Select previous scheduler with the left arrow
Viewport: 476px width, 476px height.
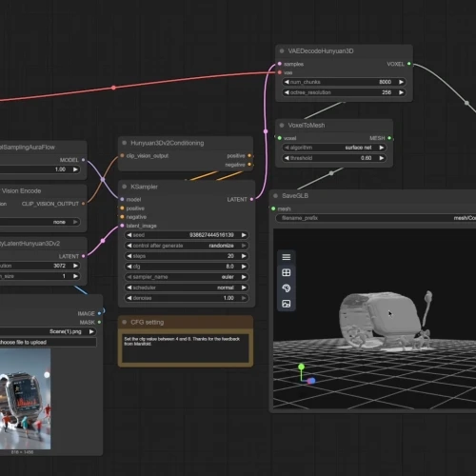pyautogui.click(x=129, y=288)
